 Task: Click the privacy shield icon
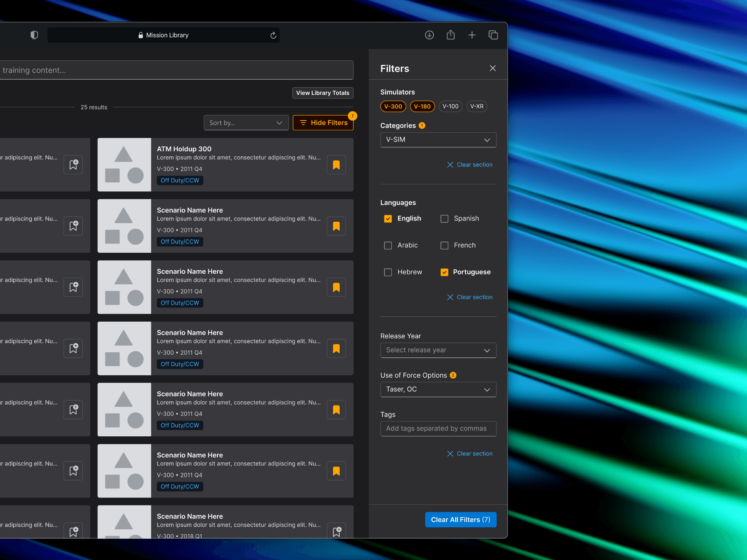tap(34, 35)
